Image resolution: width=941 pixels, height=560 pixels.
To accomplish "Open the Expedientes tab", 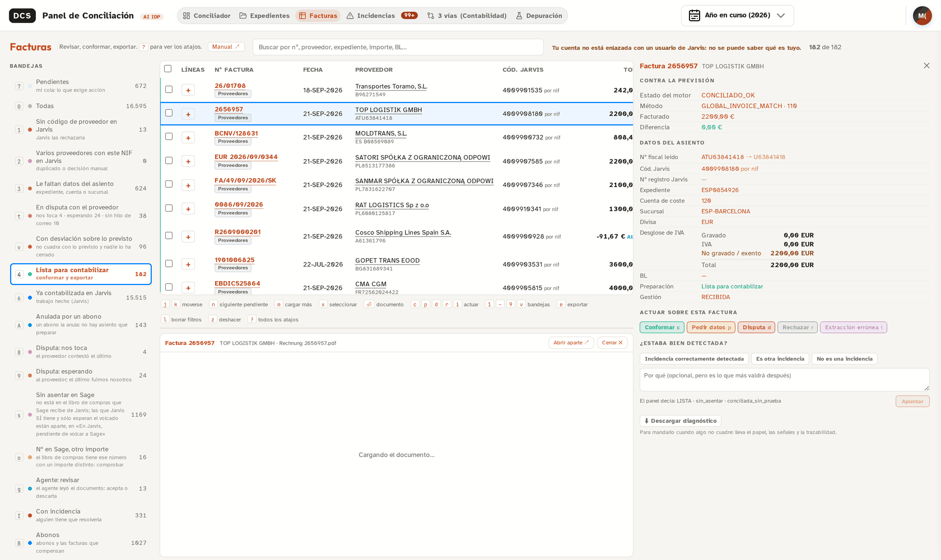I will tap(264, 16).
